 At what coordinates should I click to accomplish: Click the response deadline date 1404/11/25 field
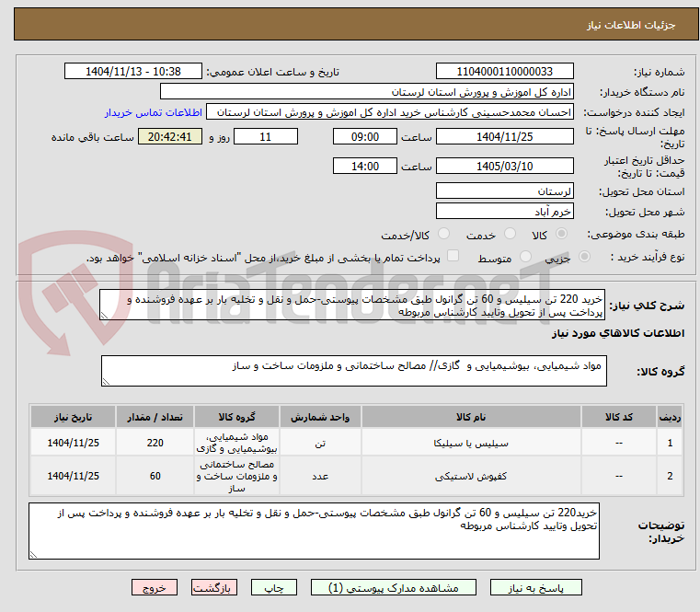point(504,137)
